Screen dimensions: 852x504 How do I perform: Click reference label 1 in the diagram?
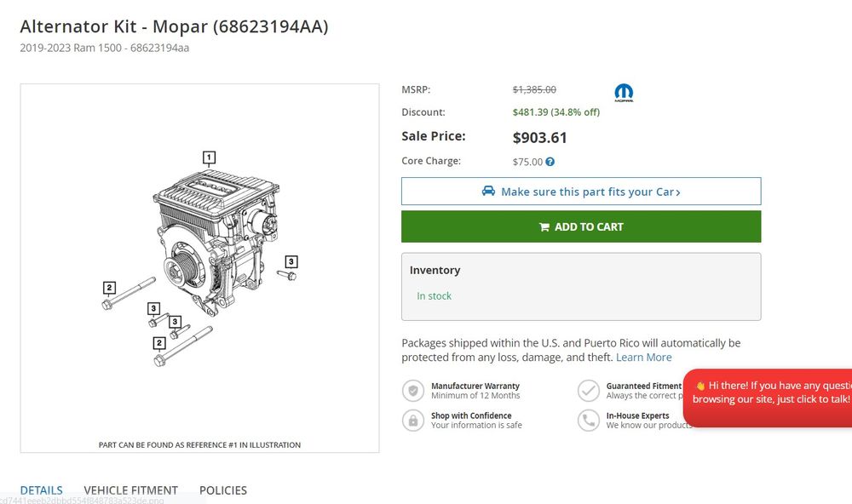click(x=209, y=157)
